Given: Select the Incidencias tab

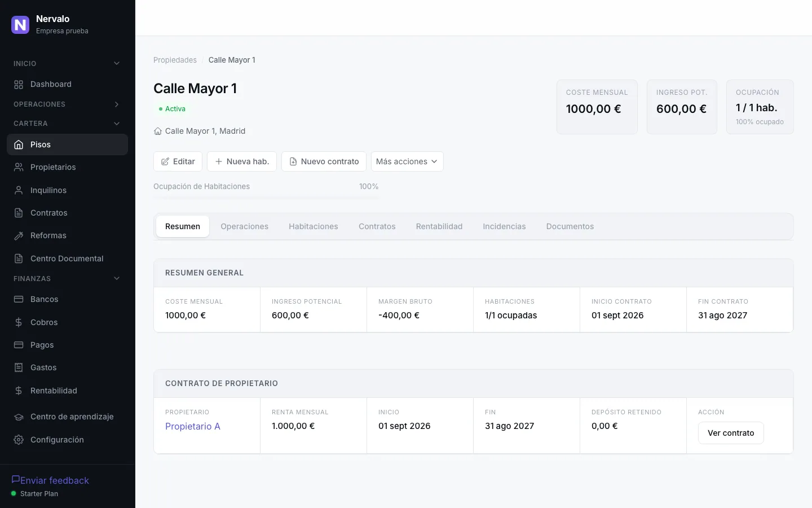Looking at the screenshot, I should [x=504, y=226].
